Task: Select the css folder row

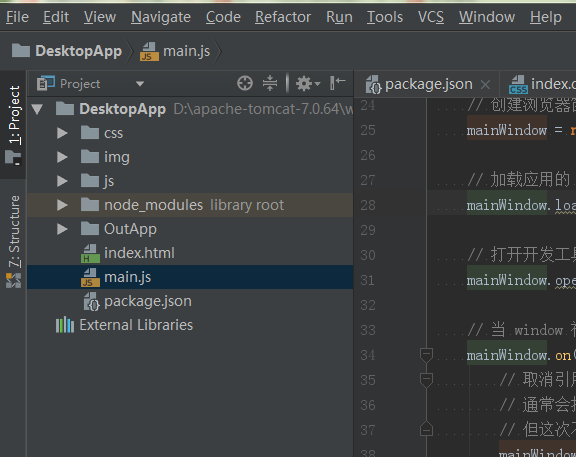Action: (x=190, y=133)
